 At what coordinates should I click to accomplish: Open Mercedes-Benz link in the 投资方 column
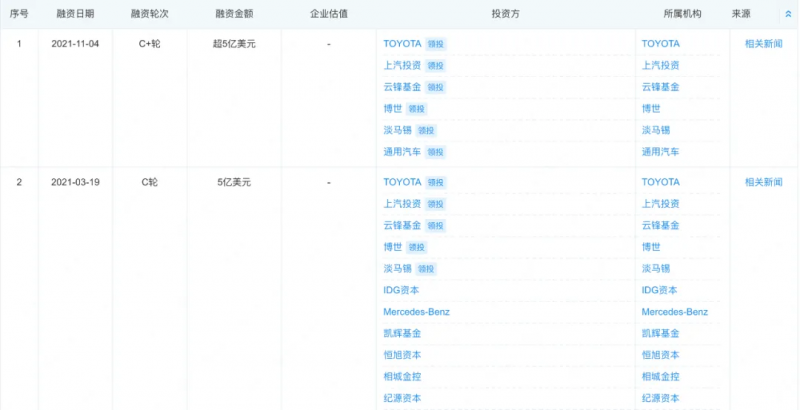(x=416, y=312)
